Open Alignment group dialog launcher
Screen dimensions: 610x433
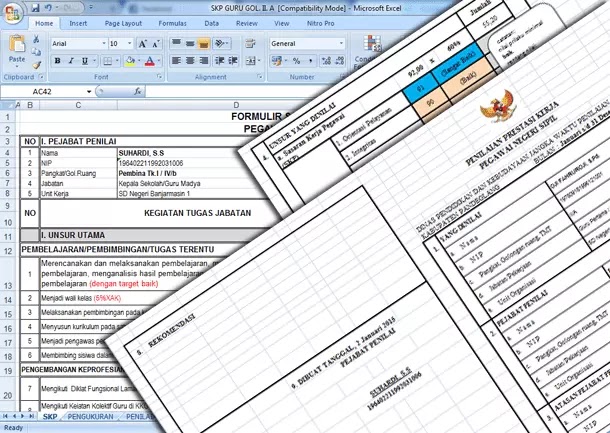pyautogui.click(x=260, y=77)
